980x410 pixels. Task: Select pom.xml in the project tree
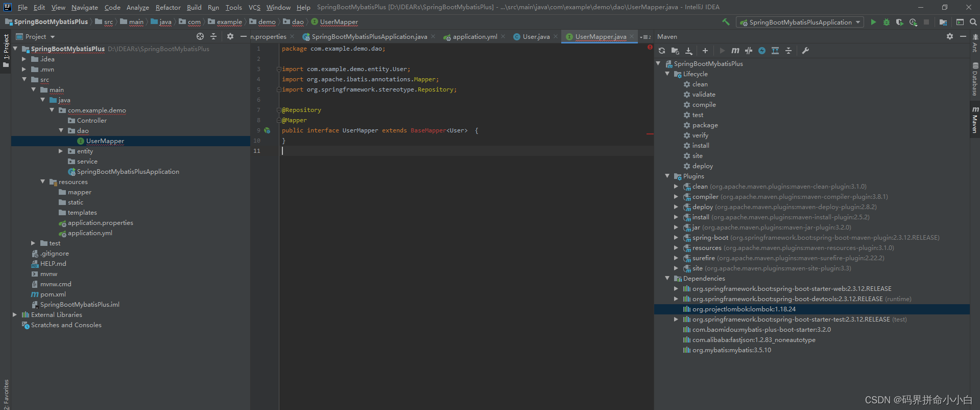click(53, 294)
